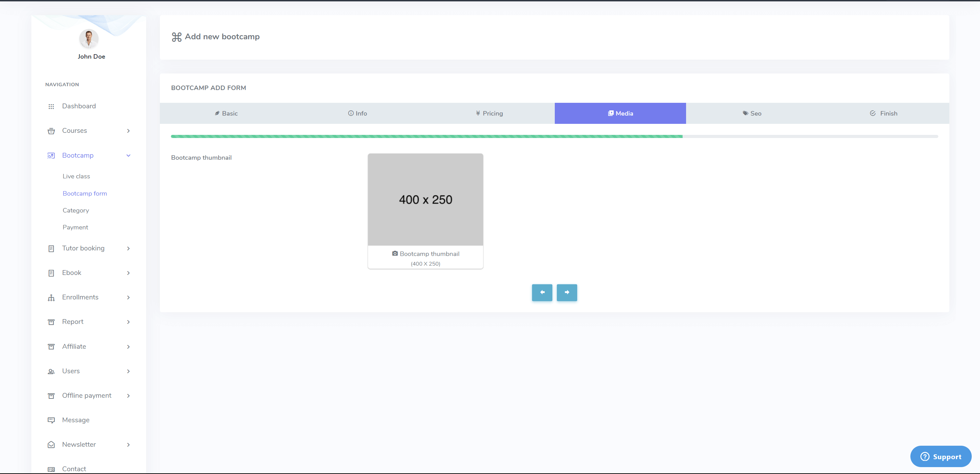Expand the Ebook submenu arrow

pos(128,273)
